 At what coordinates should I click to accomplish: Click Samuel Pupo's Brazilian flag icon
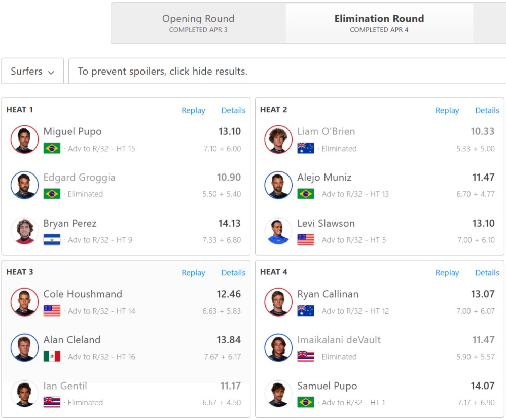306,402
